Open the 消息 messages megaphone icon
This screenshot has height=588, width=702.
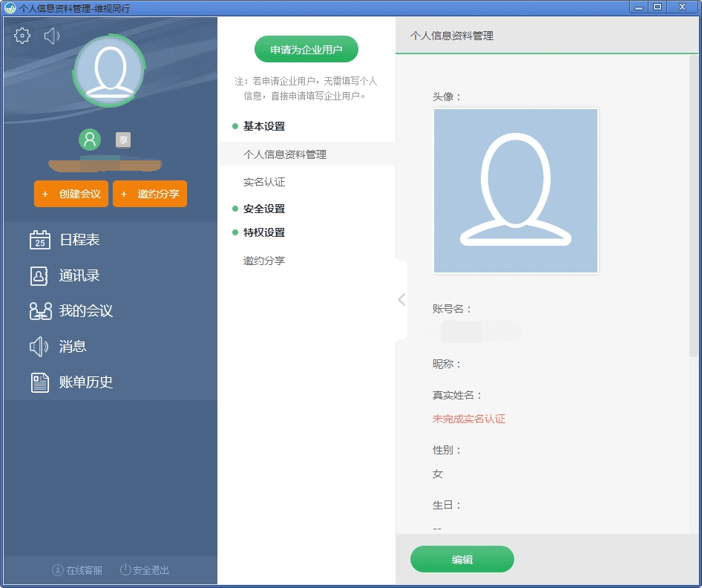pyautogui.click(x=39, y=346)
